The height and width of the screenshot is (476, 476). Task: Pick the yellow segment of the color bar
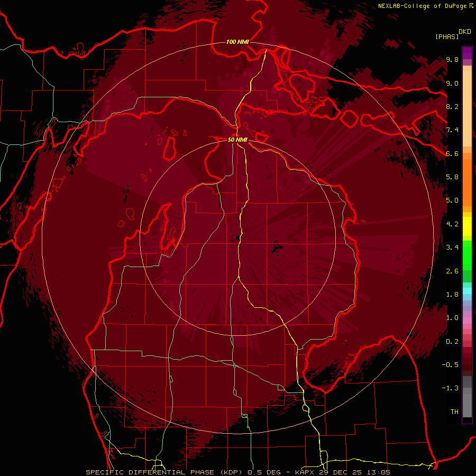pyautogui.click(x=467, y=226)
